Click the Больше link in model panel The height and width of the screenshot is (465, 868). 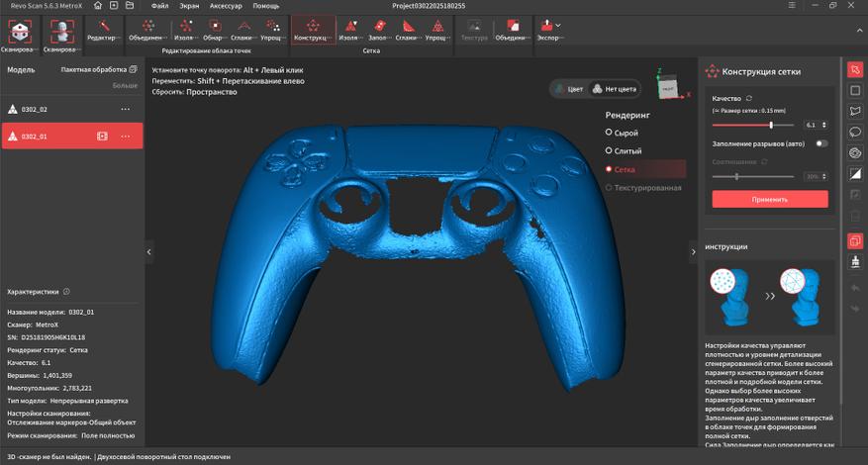pyautogui.click(x=125, y=86)
